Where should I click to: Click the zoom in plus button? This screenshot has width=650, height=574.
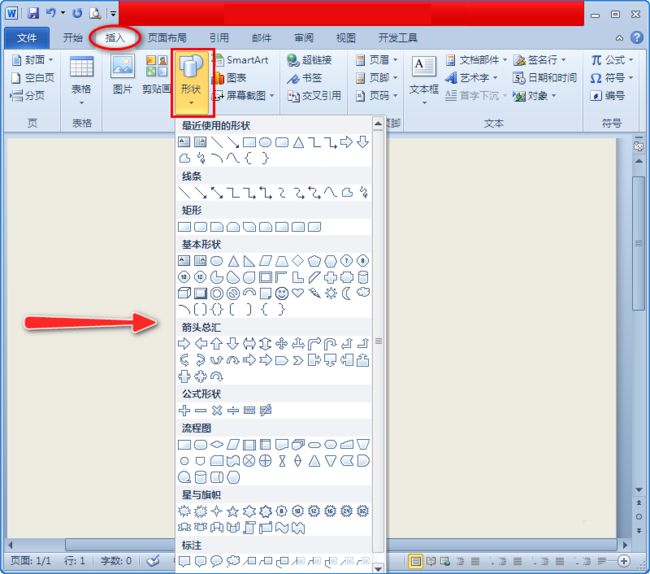[x=624, y=561]
